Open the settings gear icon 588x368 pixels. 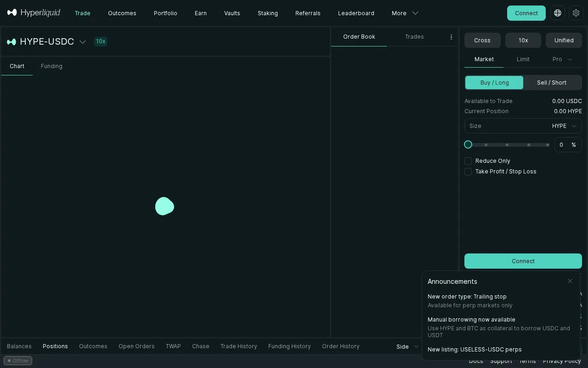pyautogui.click(x=576, y=13)
